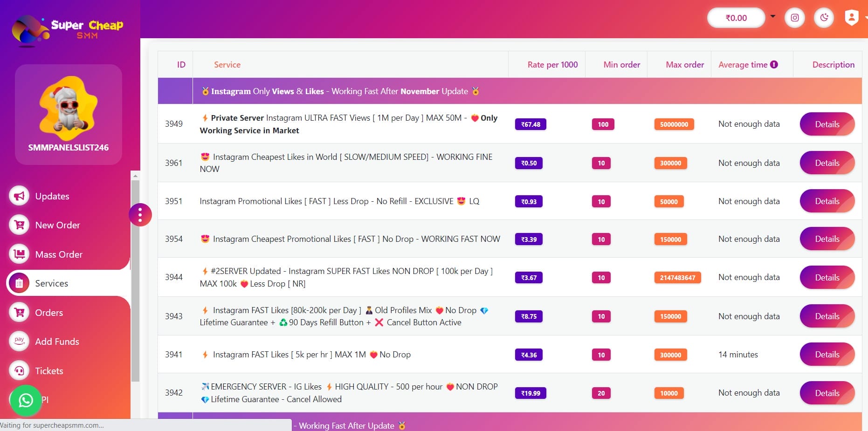Click the ID column header

(x=181, y=65)
